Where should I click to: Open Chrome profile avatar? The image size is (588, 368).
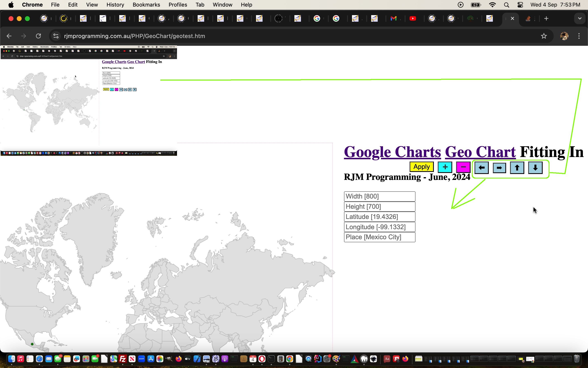click(x=564, y=36)
